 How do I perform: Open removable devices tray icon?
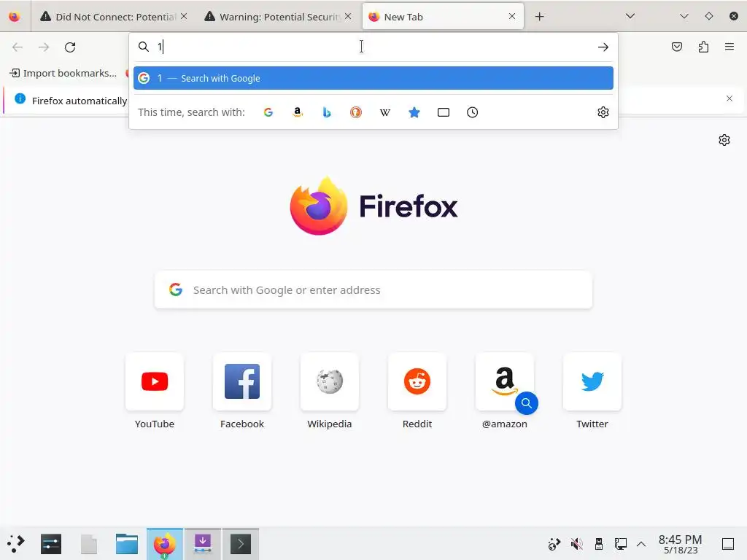coord(599,544)
